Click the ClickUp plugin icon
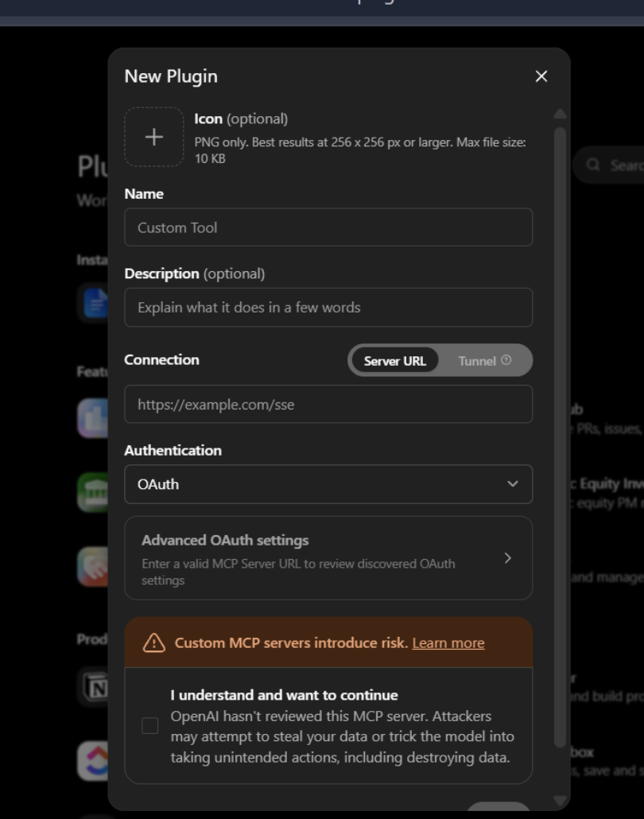The height and width of the screenshot is (819, 644). 94,761
